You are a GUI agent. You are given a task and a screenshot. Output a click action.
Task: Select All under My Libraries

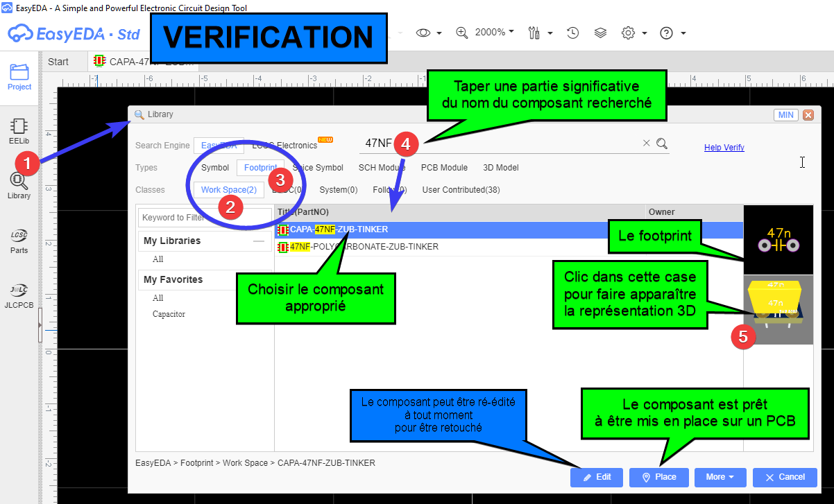point(158,259)
